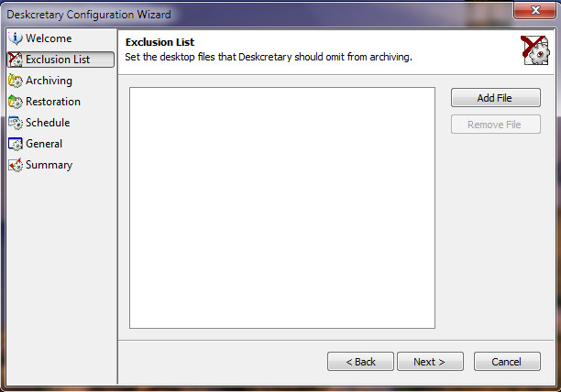Click the blue info icon beside Welcome
561x392 pixels.
pyautogui.click(x=16, y=38)
